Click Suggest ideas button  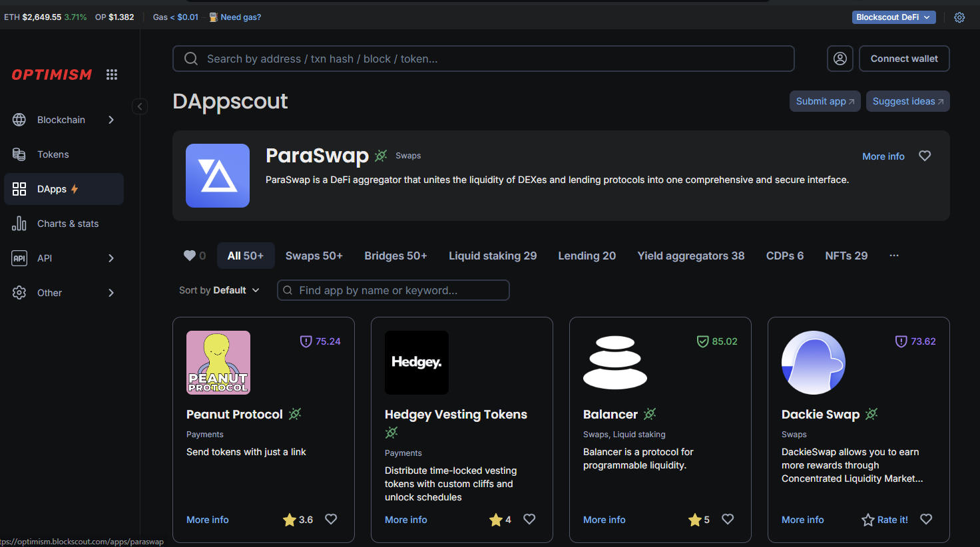908,101
